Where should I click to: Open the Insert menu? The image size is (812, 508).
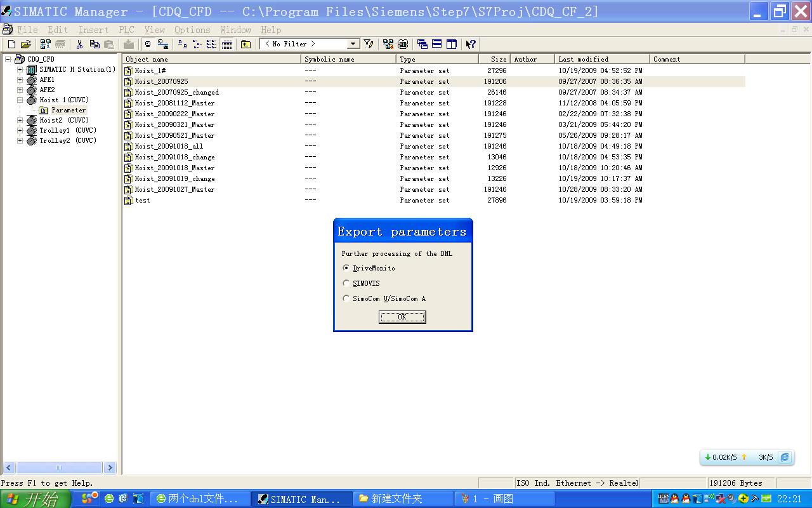93,30
